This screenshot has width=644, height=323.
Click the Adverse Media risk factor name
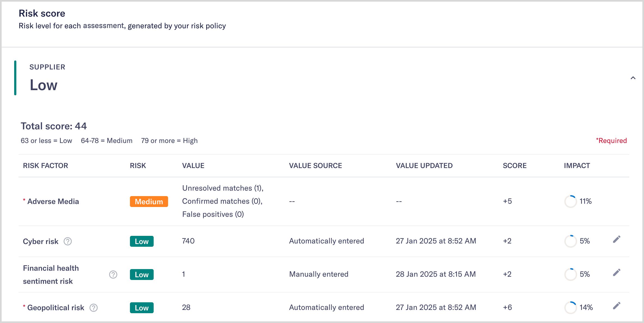53,201
